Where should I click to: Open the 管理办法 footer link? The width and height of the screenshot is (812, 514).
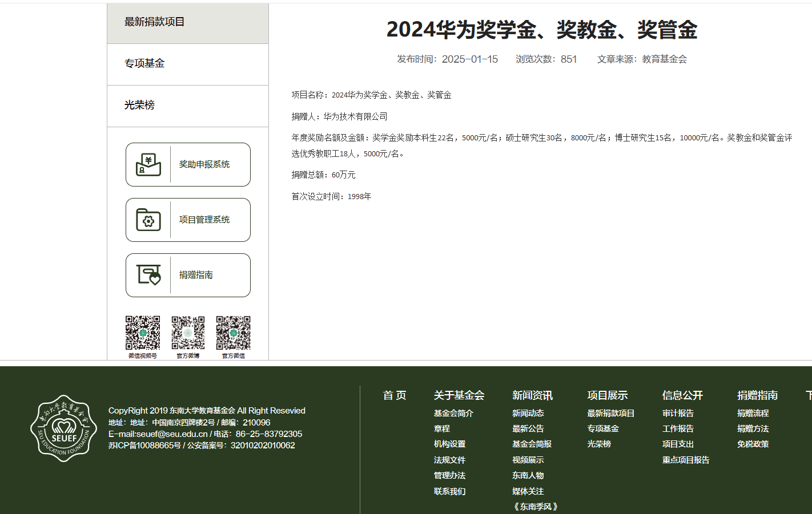pos(450,475)
